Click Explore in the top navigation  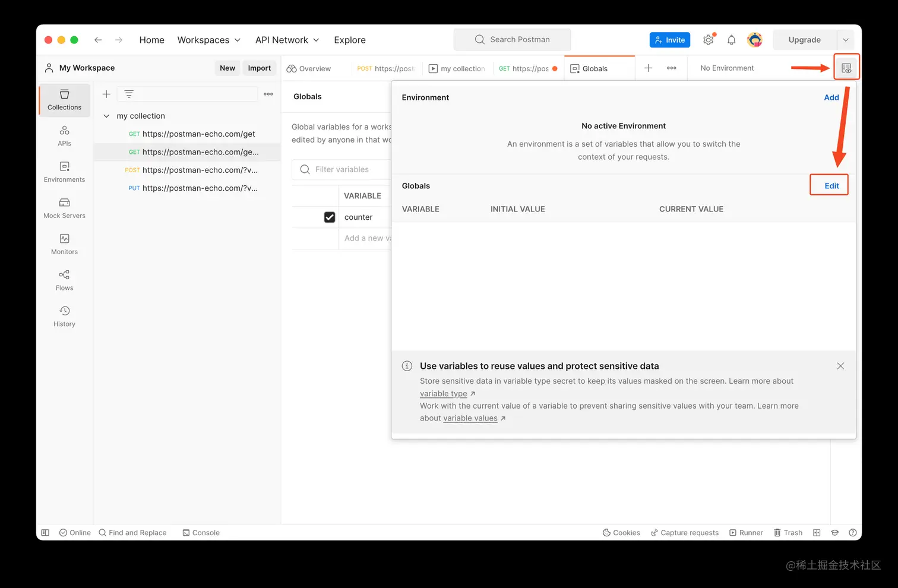point(350,40)
